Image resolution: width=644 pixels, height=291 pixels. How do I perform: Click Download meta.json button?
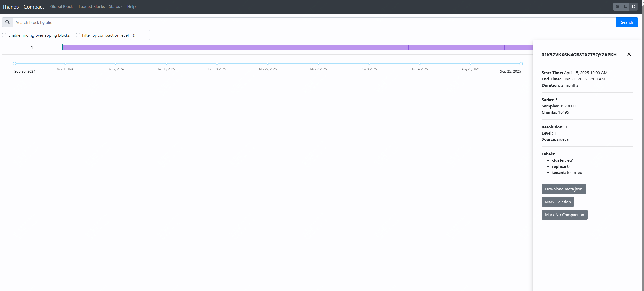563,189
